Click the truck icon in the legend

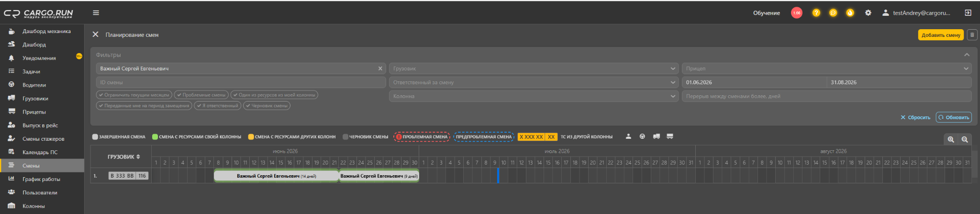tap(656, 136)
